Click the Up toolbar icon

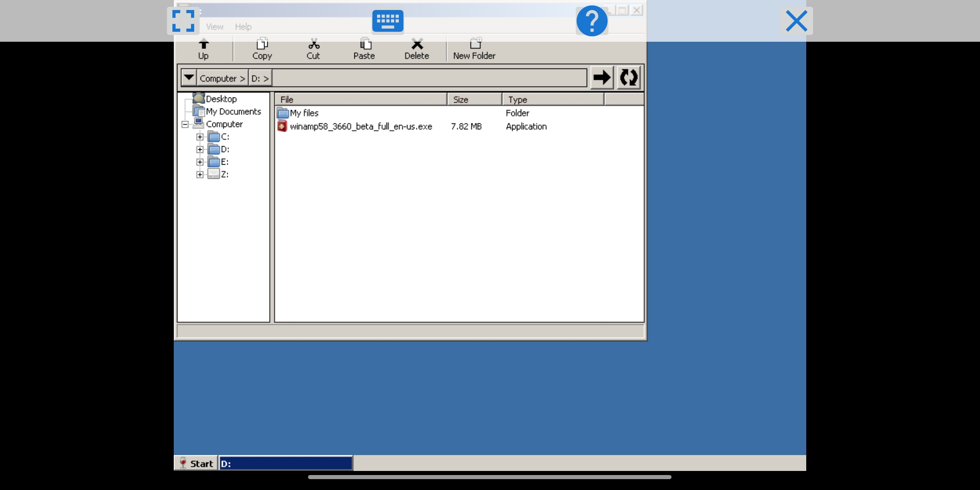(203, 49)
